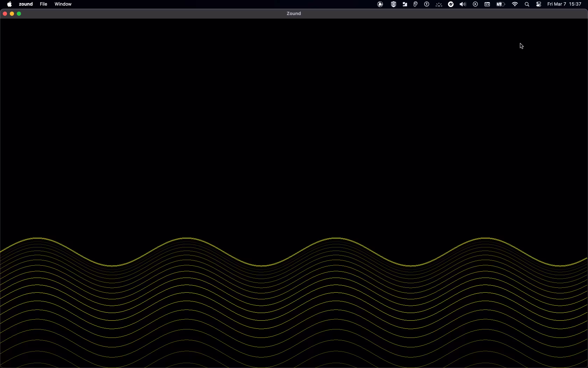Click the two overlapping squares menu bar icon
This screenshot has height=368, width=588.
[405, 4]
